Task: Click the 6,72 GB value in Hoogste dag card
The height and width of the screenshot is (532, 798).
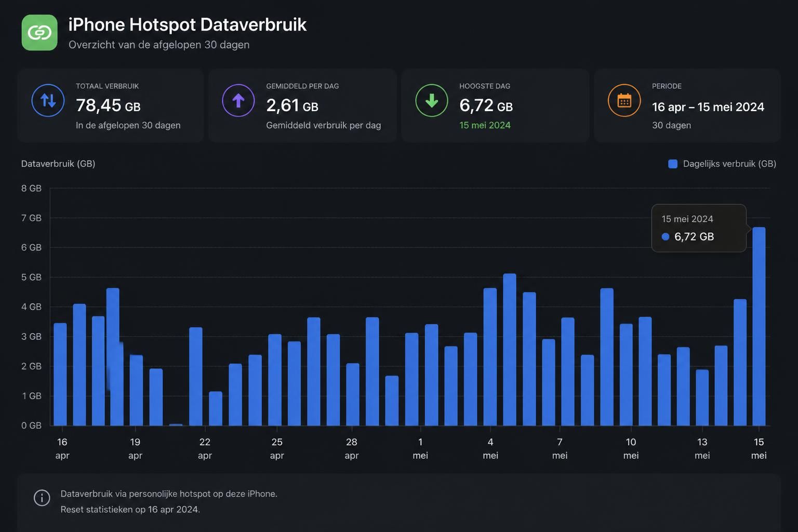Action: point(486,105)
